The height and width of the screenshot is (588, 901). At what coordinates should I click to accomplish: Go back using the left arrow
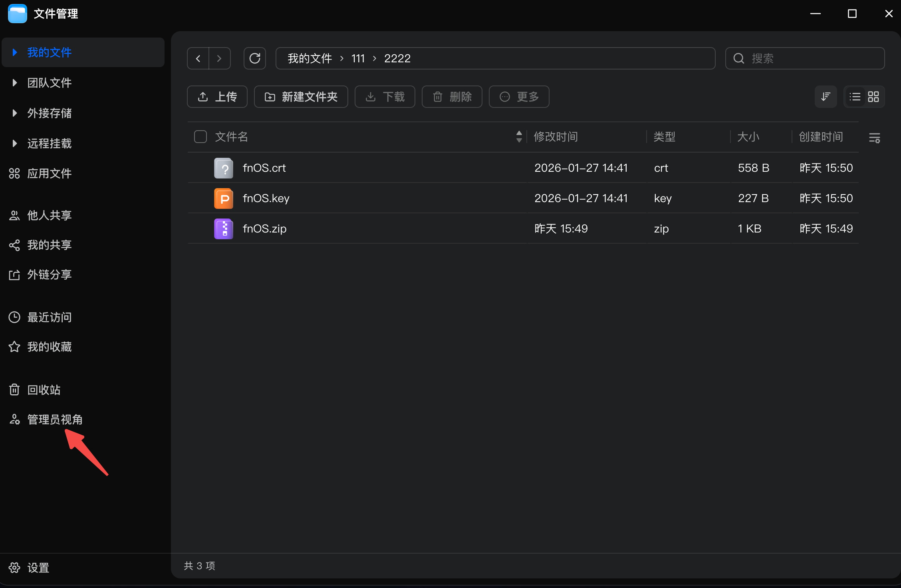point(198,58)
